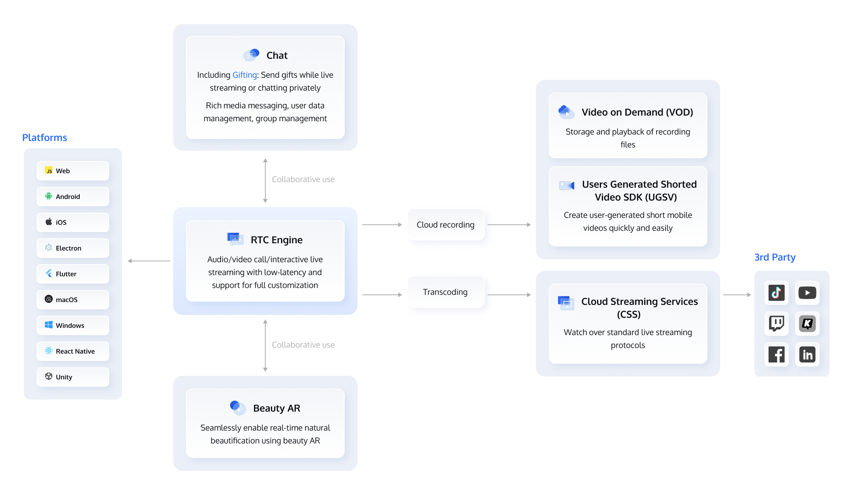Image resolution: width=868 pixels, height=495 pixels.
Task: Click the Video on Demand cloud icon
Action: click(x=566, y=112)
